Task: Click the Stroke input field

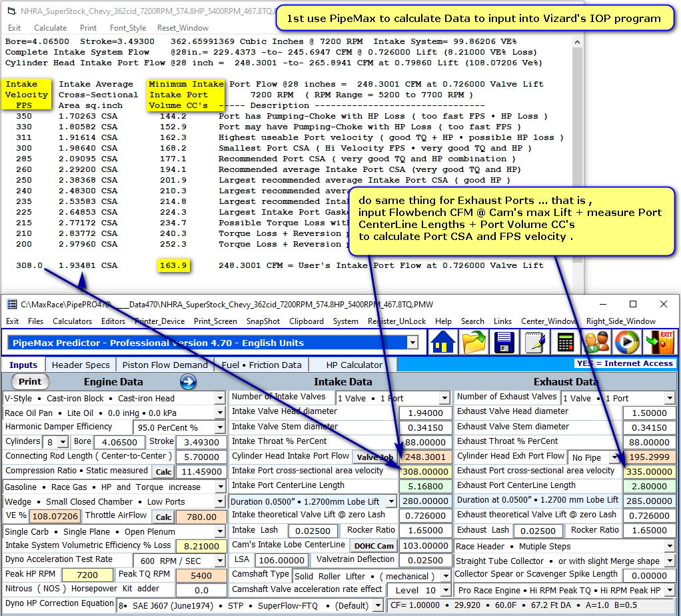Action: pyautogui.click(x=201, y=442)
